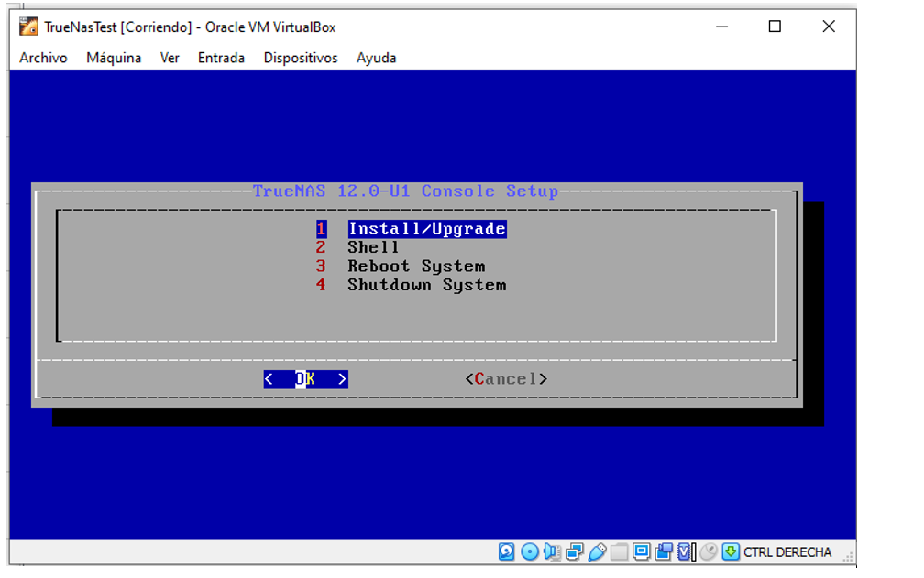
Task: Click the hard disk activity status icon
Action: pos(506,551)
